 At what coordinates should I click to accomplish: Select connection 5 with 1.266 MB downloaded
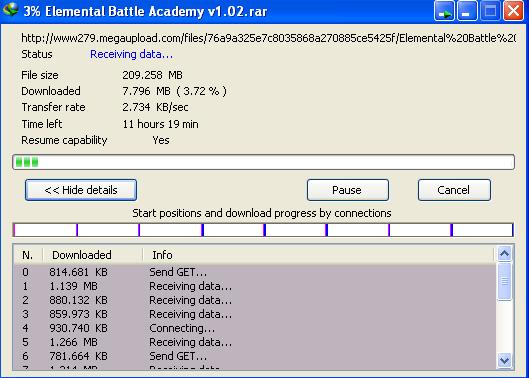[255, 342]
